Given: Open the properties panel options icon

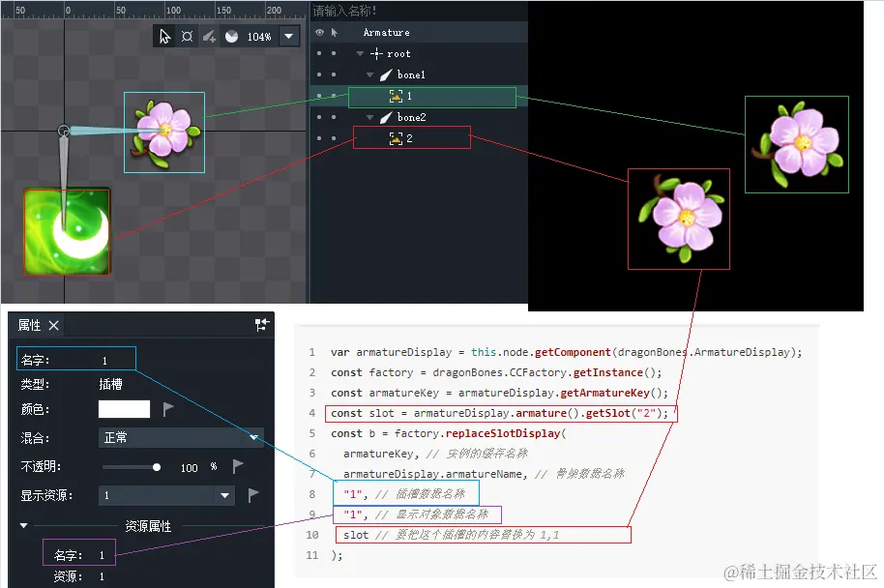Looking at the screenshot, I should (262, 324).
